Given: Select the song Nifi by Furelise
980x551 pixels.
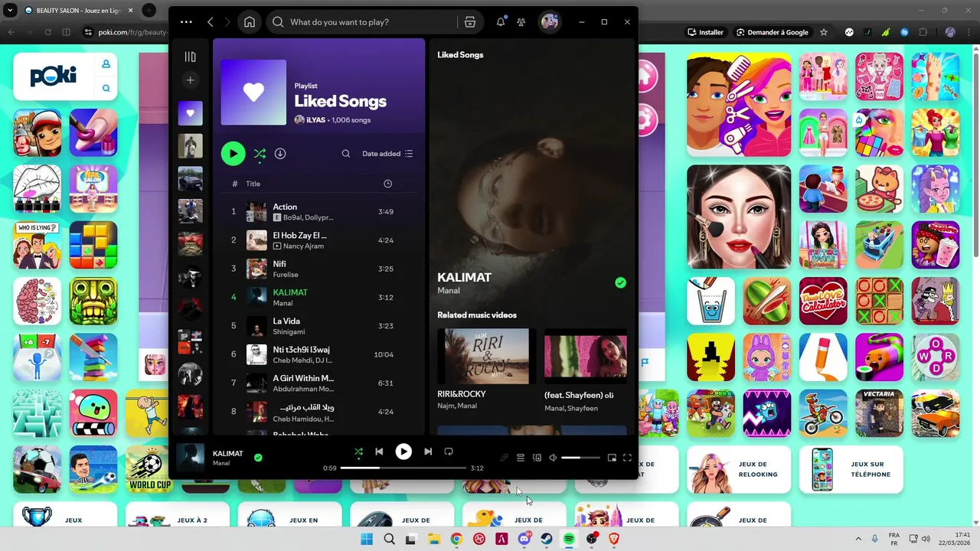Looking at the screenshot, I should click(x=318, y=269).
